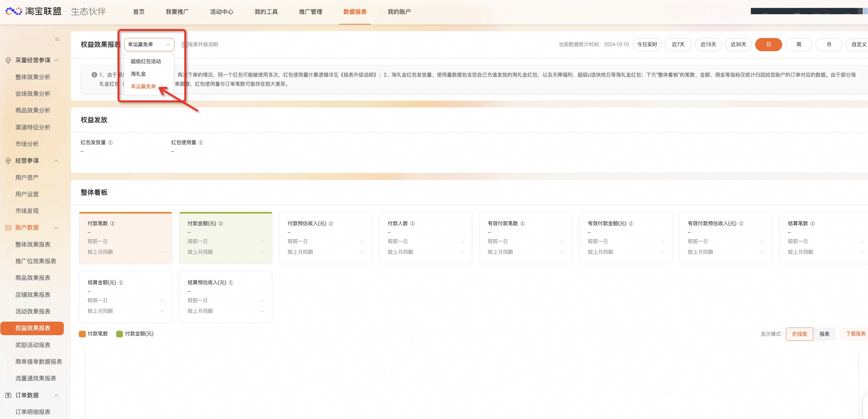Select 超级红包活动 from the dropdown list

click(x=146, y=61)
